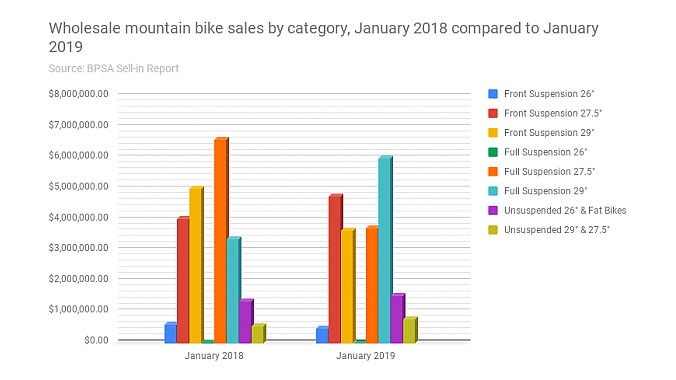676x380 pixels.
Task: Click the Full Suspension 29" legend text
Action: tap(545, 191)
